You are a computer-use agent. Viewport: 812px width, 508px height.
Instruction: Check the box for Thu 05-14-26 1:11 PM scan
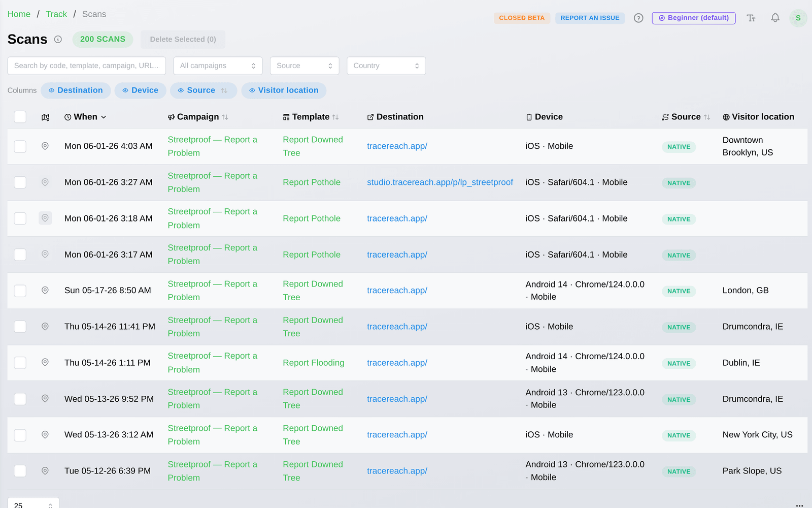pyautogui.click(x=20, y=363)
